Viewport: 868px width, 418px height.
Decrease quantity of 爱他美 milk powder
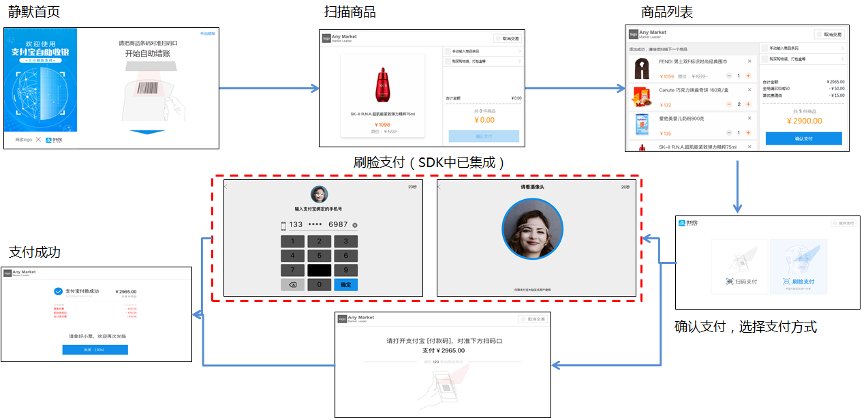click(x=729, y=133)
